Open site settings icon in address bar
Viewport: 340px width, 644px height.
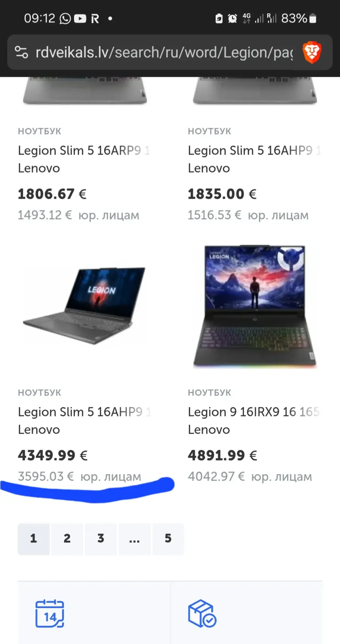[x=21, y=52]
